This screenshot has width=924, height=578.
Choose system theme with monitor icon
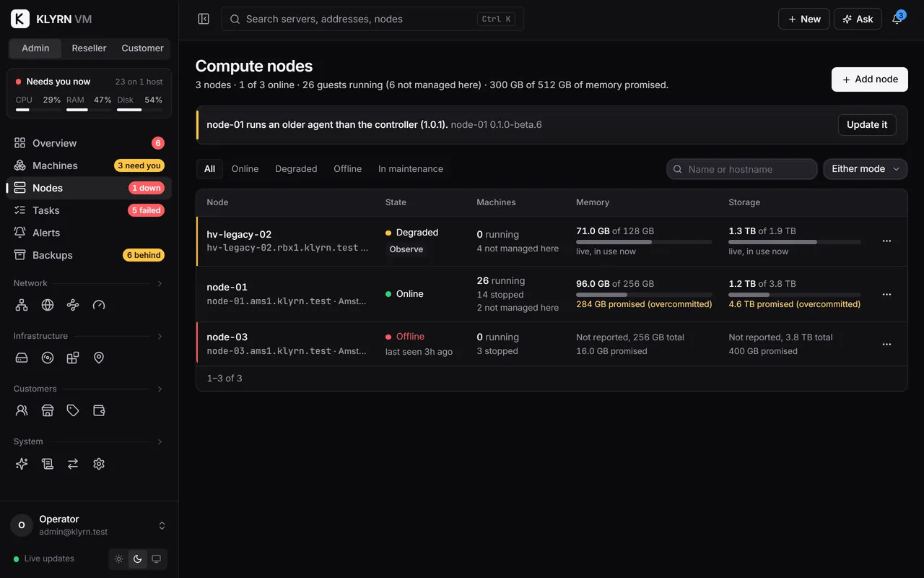pyautogui.click(x=156, y=559)
